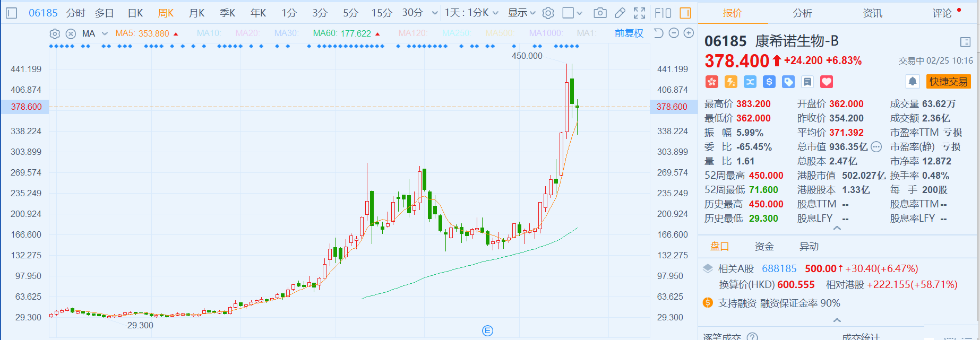Screen dimensions: 980x340
Task: Toggle the red heart favorite icon
Action: click(x=827, y=82)
